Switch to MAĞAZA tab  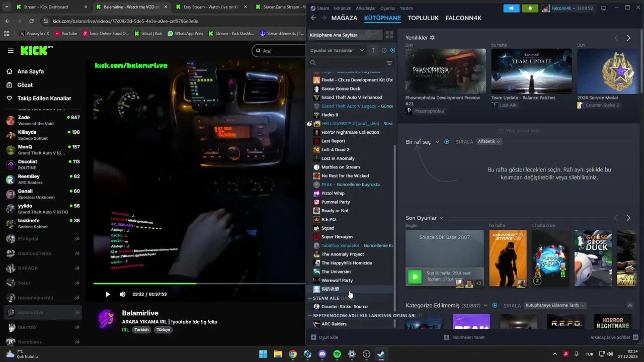click(345, 18)
